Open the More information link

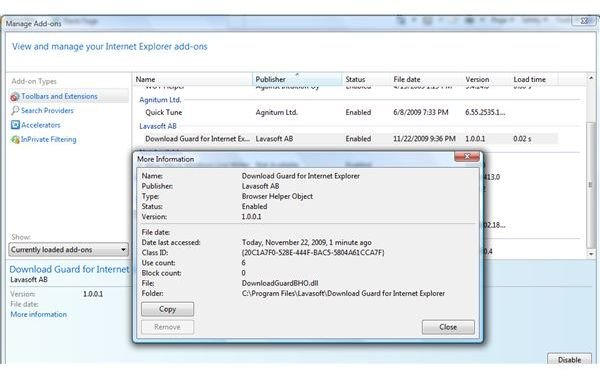(39, 315)
